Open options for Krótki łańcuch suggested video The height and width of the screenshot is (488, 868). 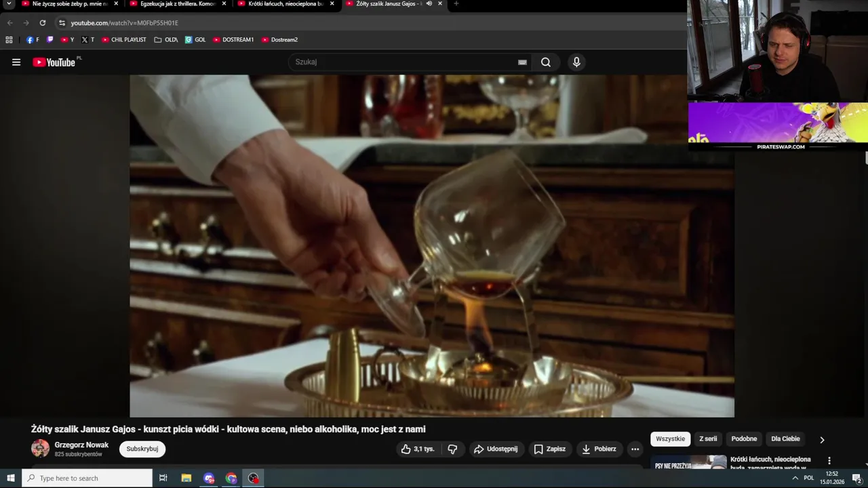click(x=829, y=461)
